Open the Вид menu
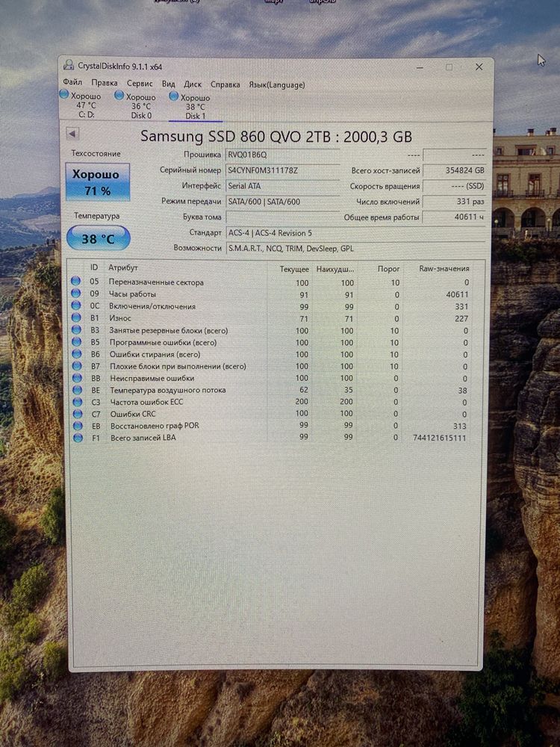This screenshot has height=747, width=560. [168, 84]
